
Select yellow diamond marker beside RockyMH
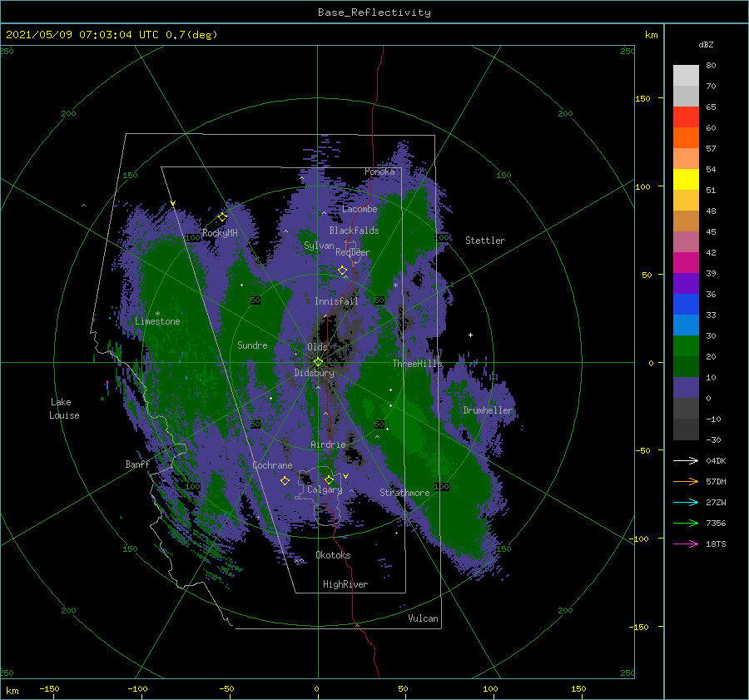(x=222, y=217)
